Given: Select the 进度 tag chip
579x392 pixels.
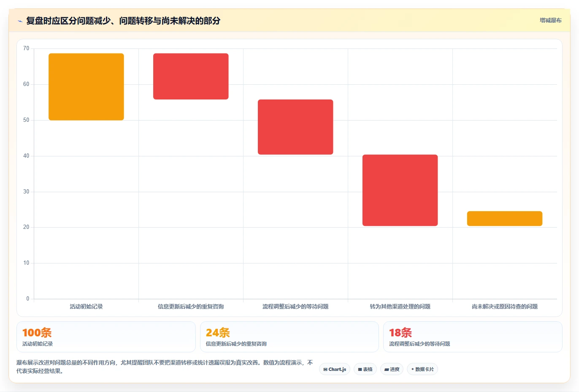Looking at the screenshot, I should click(392, 369).
